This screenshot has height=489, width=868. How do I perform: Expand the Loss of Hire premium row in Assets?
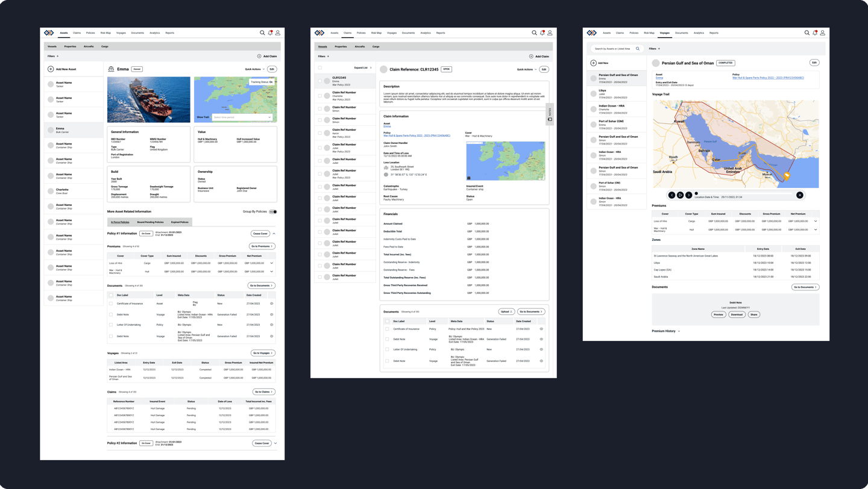(x=272, y=263)
